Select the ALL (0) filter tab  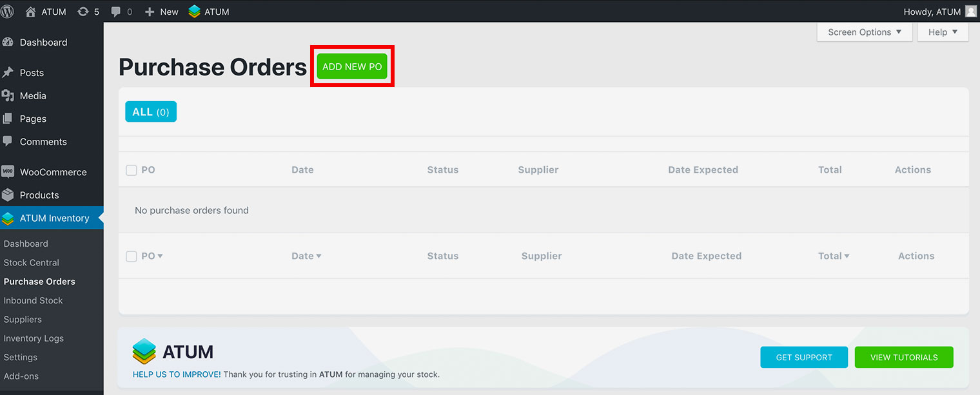click(151, 112)
